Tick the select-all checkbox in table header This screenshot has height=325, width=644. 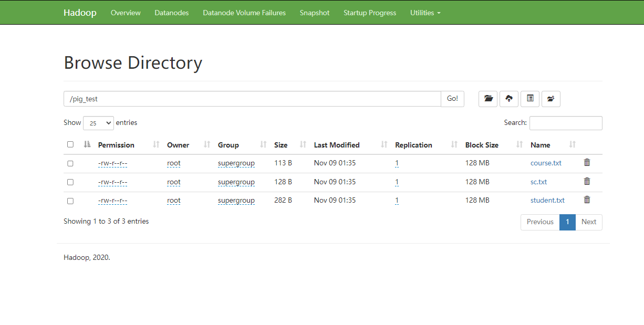click(x=70, y=145)
